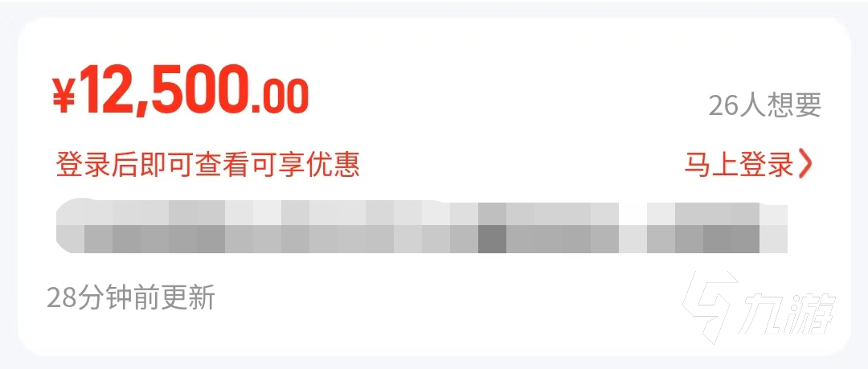Click the pixelated blurred description text
The height and width of the screenshot is (369, 868).
tap(422, 226)
